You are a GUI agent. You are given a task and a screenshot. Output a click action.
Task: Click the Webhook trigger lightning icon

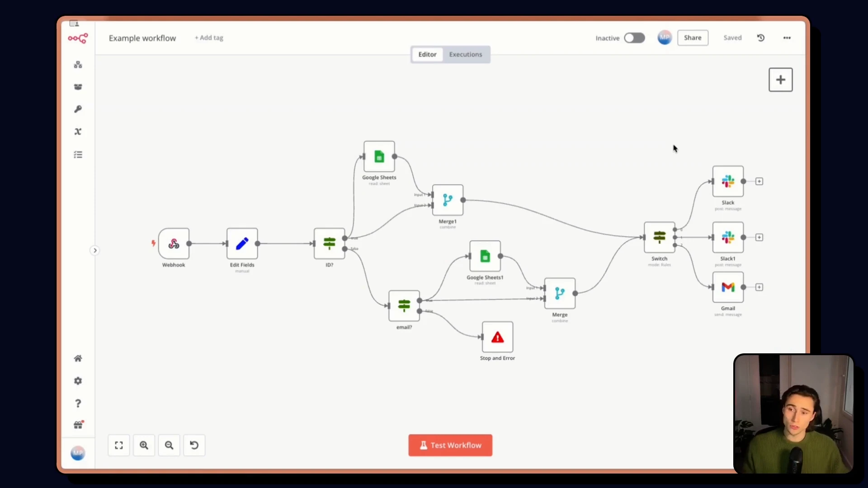[x=154, y=244]
